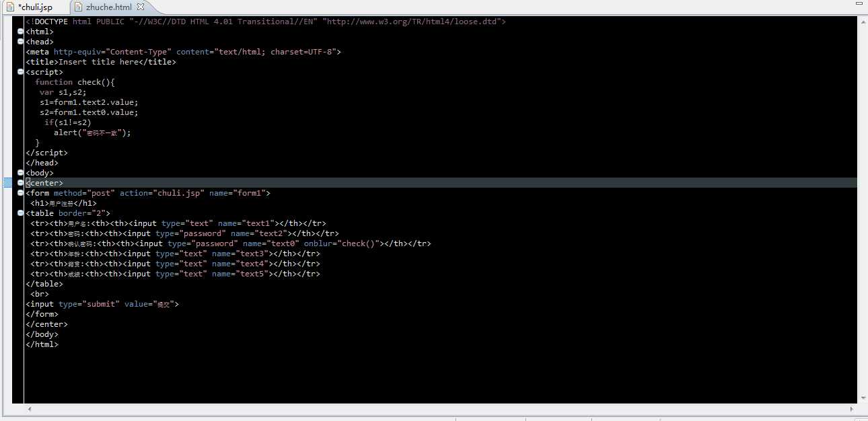The height and width of the screenshot is (421, 868).
Task: Click the closing </center> tag line
Action: click(x=46, y=324)
